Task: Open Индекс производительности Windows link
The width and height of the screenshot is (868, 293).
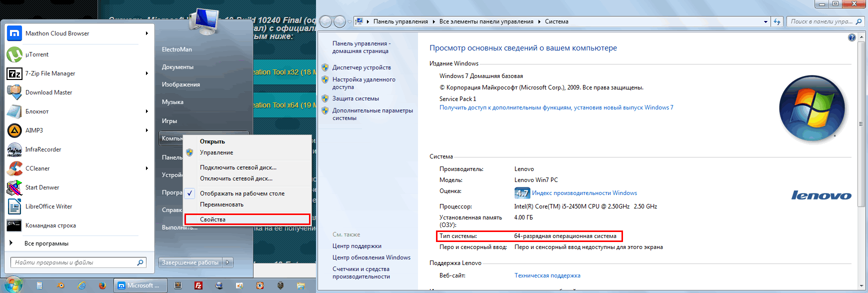Action: click(x=584, y=193)
